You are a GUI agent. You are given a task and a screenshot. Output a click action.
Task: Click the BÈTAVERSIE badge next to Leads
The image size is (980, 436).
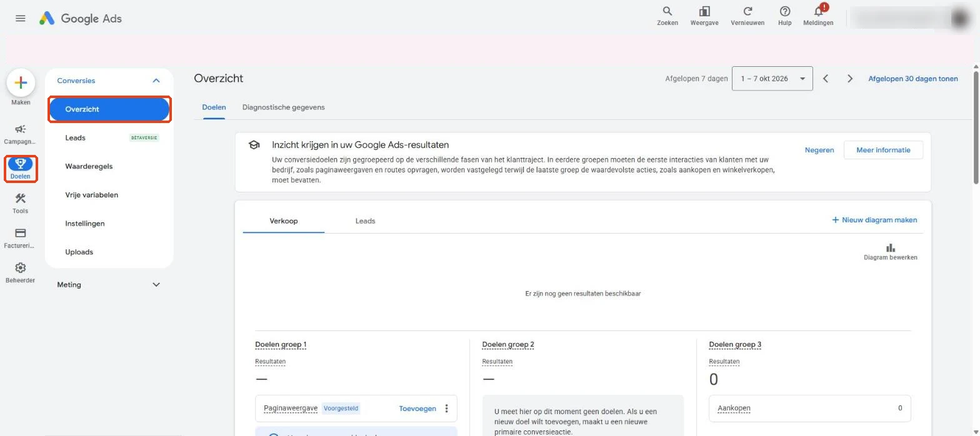coord(144,138)
